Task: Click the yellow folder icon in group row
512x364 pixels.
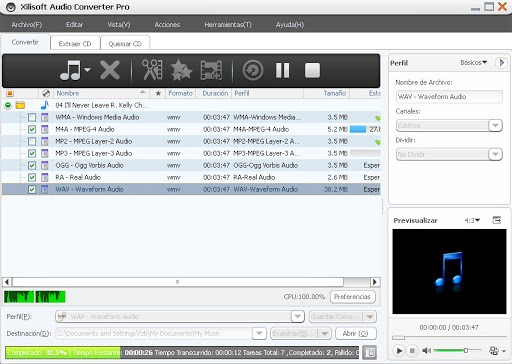Action: 20,105
